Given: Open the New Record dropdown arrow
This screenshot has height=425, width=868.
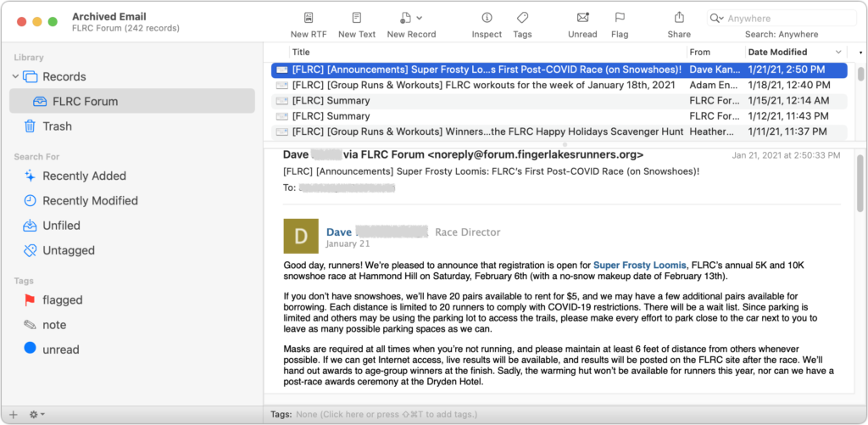Looking at the screenshot, I should (420, 18).
